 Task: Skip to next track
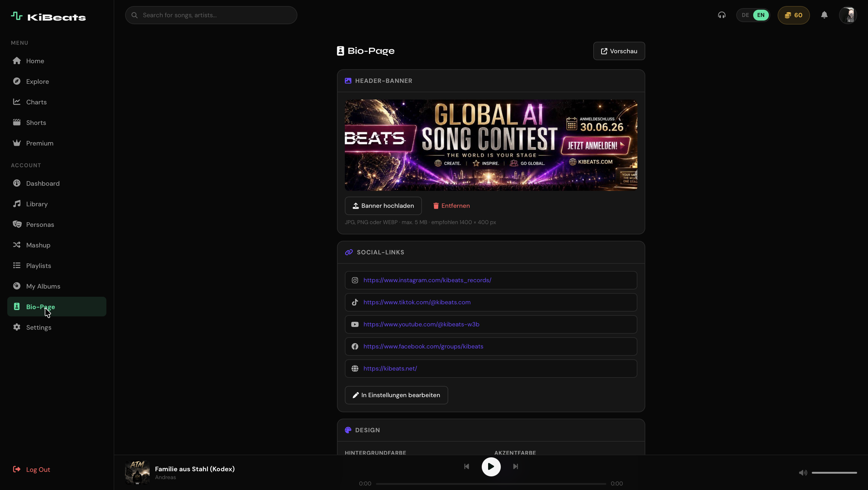click(515, 466)
